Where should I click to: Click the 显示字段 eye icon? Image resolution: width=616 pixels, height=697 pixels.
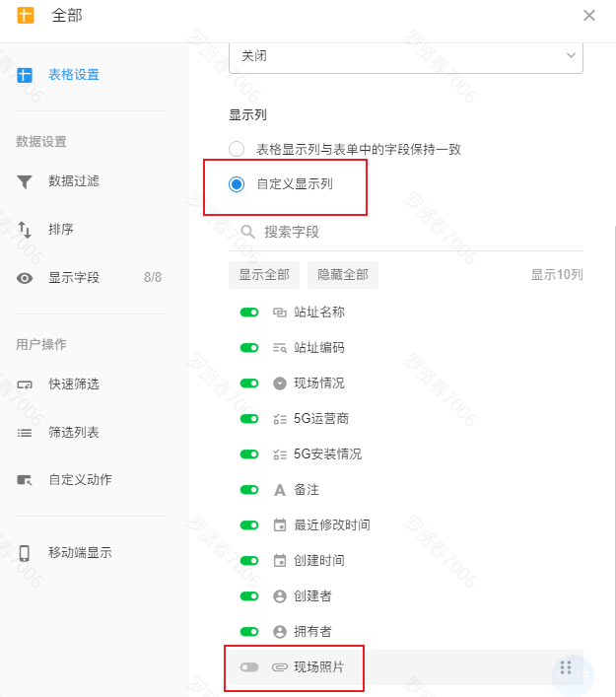pyautogui.click(x=25, y=278)
